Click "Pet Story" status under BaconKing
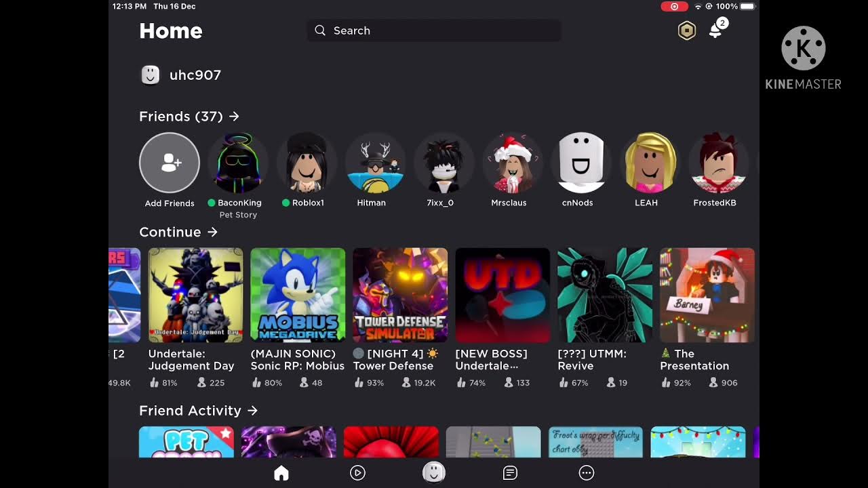Screen dimensions: 868x488 tap(238, 215)
